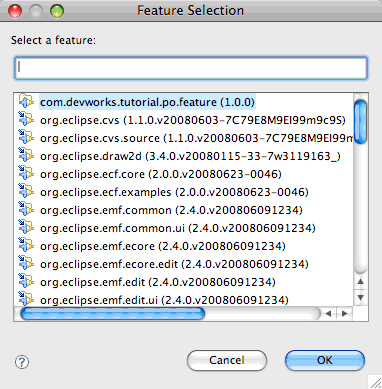Pick org.eclipse.emf.ecore (2.4.0.v200806091234)
Image resolution: width=382 pixels, height=389 pixels.
tap(163, 246)
